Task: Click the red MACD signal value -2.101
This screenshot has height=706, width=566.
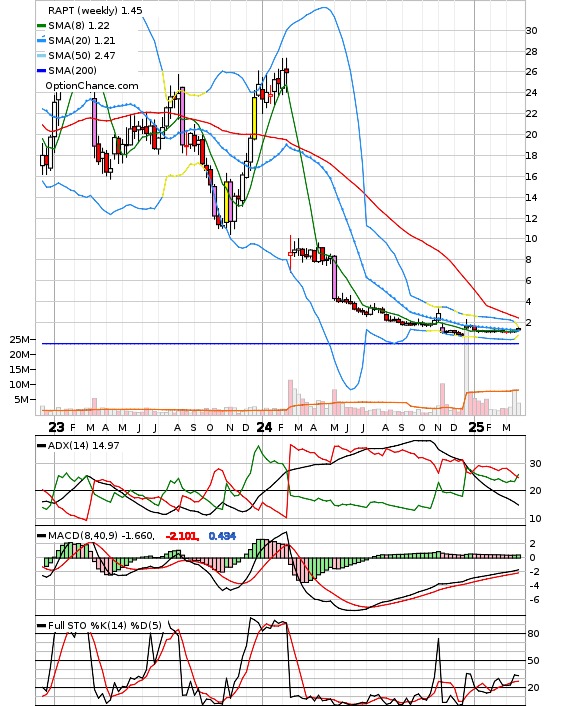Action: pyautogui.click(x=181, y=536)
